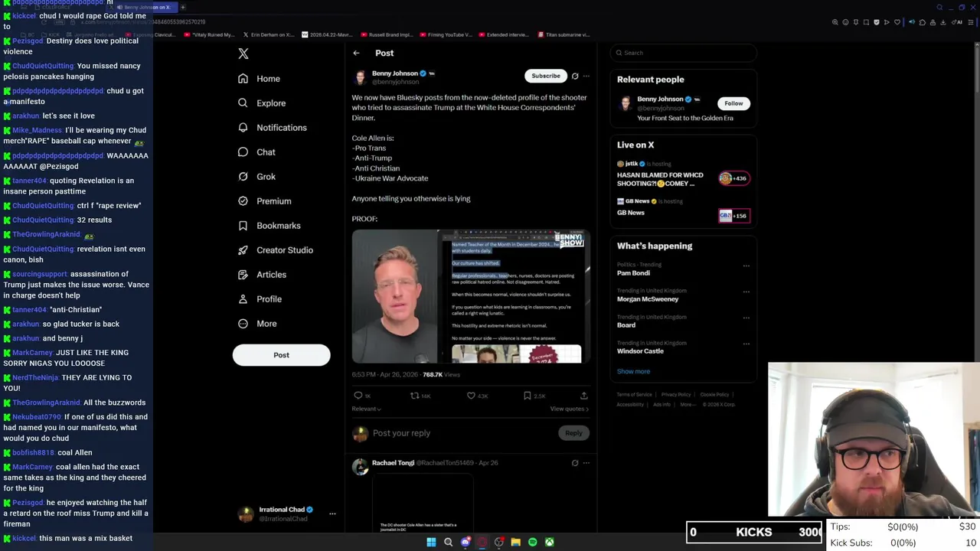Screen dimensions: 980x551
Task: Open View quotes link
Action: pyautogui.click(x=569, y=409)
